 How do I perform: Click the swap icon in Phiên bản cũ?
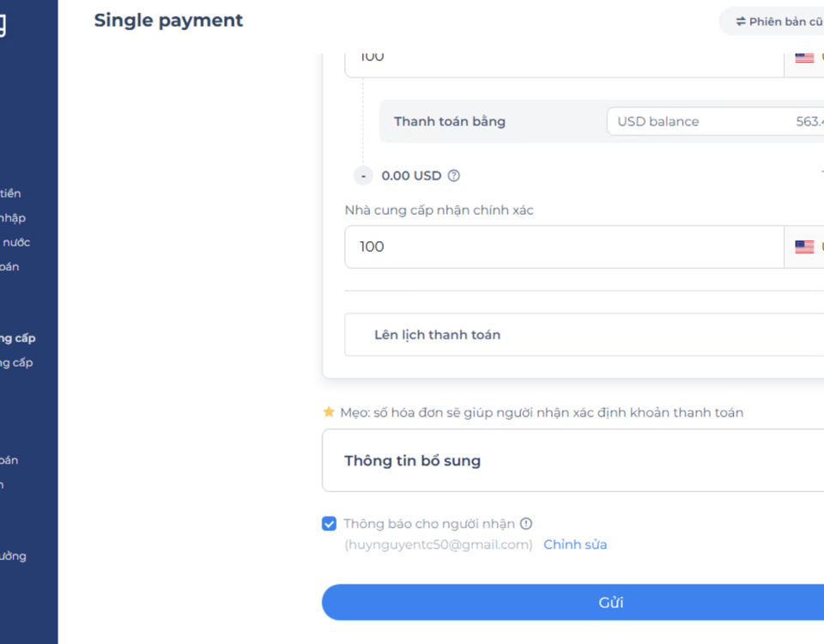click(741, 21)
